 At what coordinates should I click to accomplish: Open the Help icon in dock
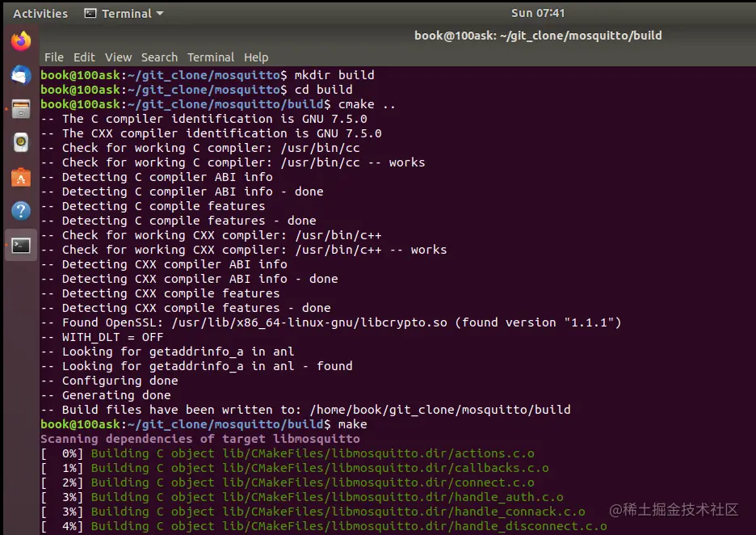(21, 211)
